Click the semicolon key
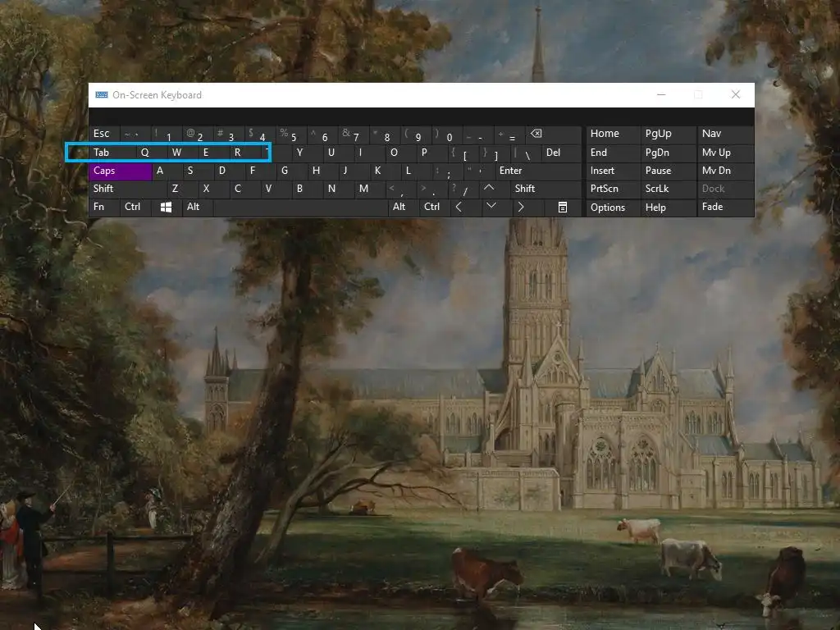The image size is (840, 630). (x=447, y=171)
